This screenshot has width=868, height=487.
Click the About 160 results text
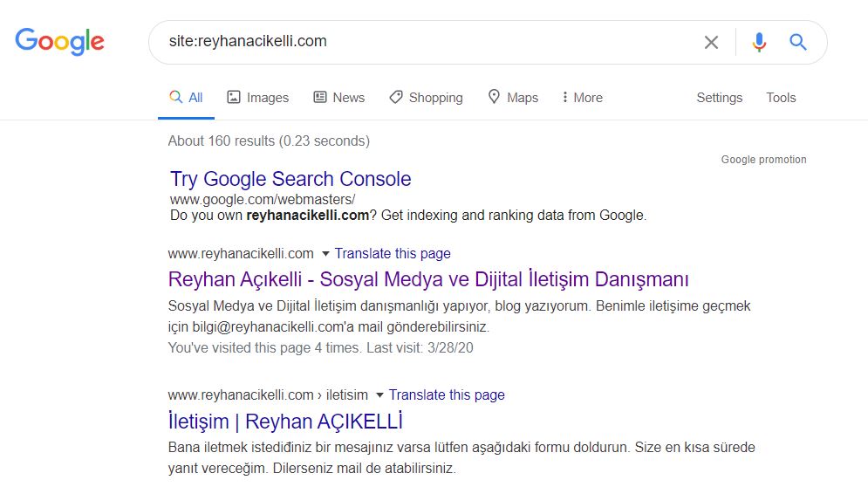[269, 141]
